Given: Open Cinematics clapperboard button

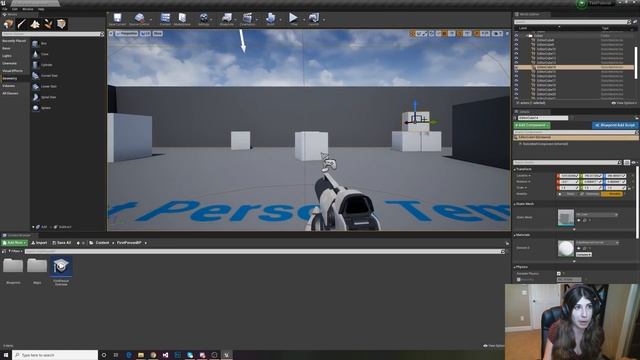Looking at the screenshot, I should (247, 19).
